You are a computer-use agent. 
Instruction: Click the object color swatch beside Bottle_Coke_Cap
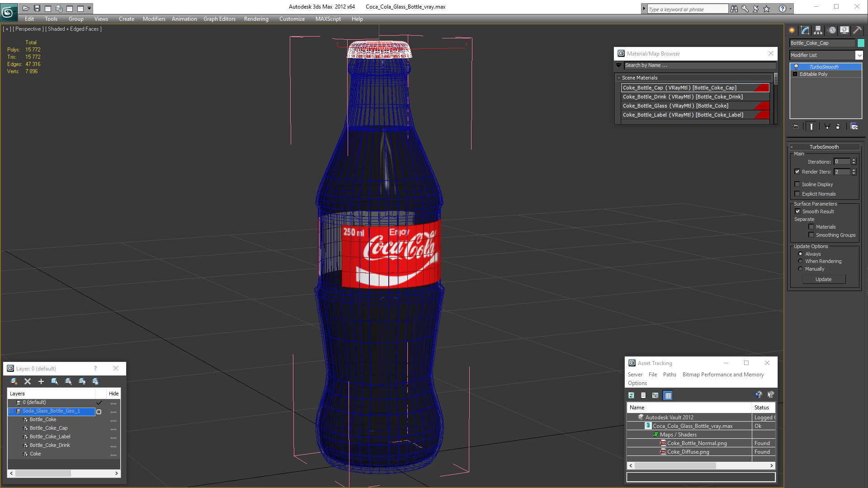click(861, 43)
